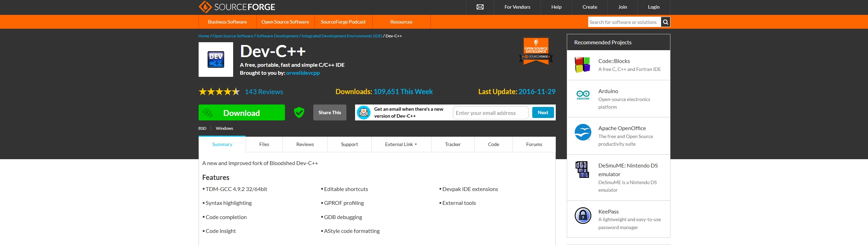Open Arduino recommended project title

608,91
